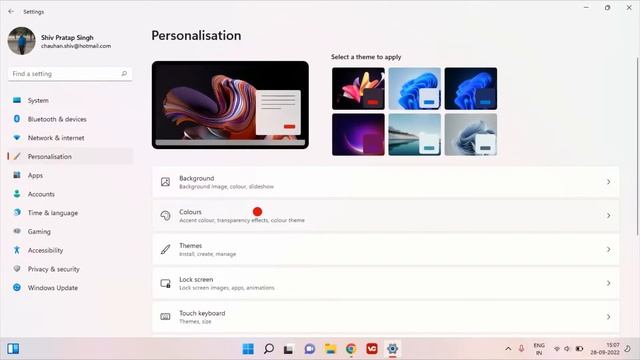Image resolution: width=640 pixels, height=360 pixels.
Task: Click the search magnifier in Find a setting
Action: pos(124,73)
